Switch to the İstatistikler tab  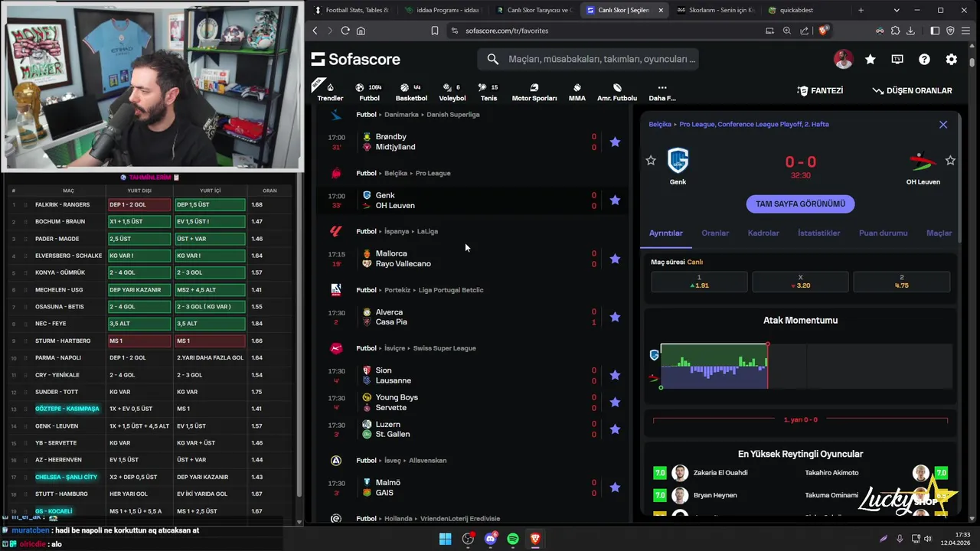click(x=818, y=233)
